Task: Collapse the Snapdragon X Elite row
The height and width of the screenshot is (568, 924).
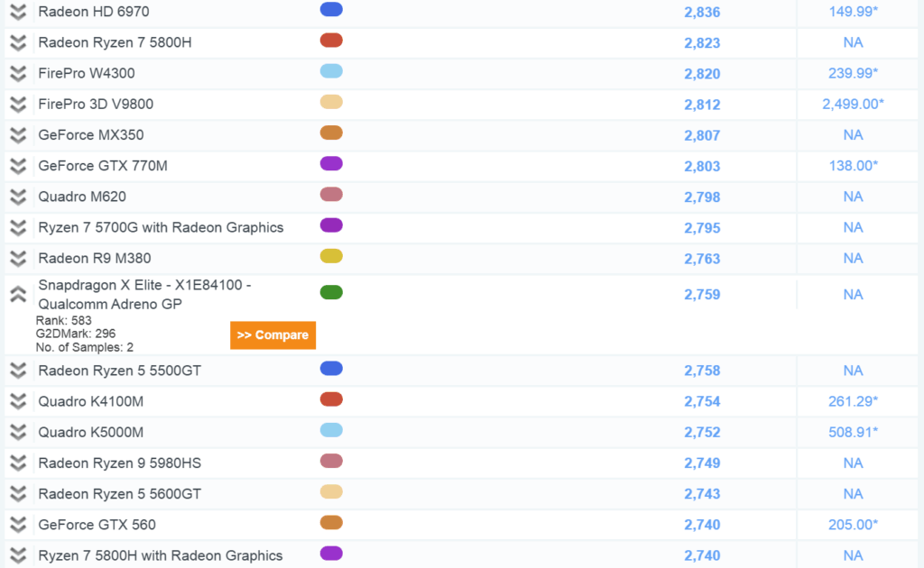Action: click(18, 294)
